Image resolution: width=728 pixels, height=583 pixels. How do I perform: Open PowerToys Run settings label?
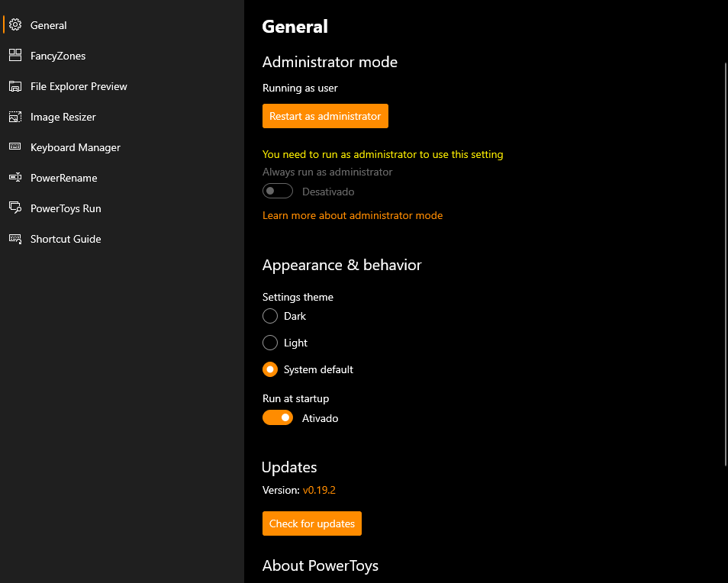pos(66,209)
